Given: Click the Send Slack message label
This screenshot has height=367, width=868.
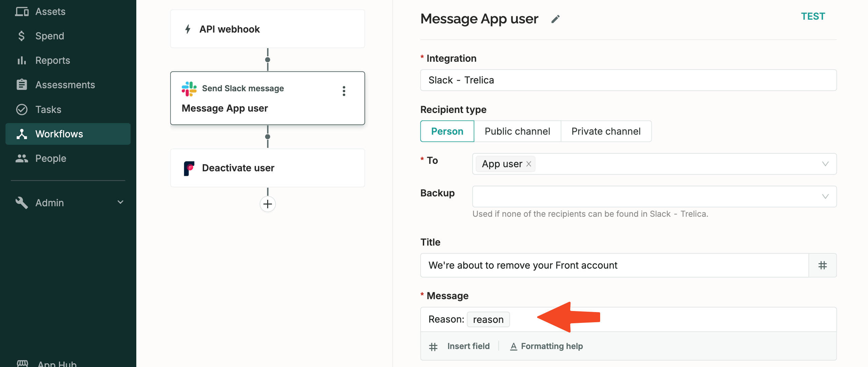Looking at the screenshot, I should [x=243, y=88].
